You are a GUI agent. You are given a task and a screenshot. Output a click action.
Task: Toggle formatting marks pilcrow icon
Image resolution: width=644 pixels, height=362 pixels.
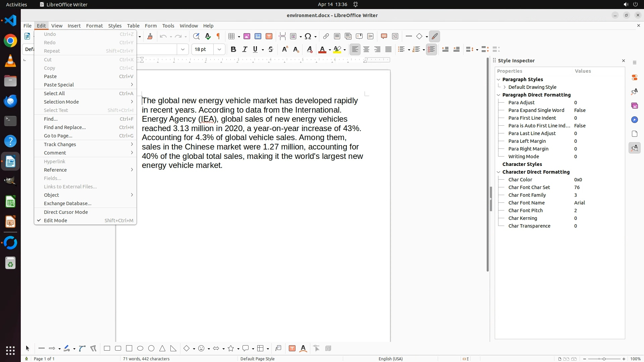point(218,36)
